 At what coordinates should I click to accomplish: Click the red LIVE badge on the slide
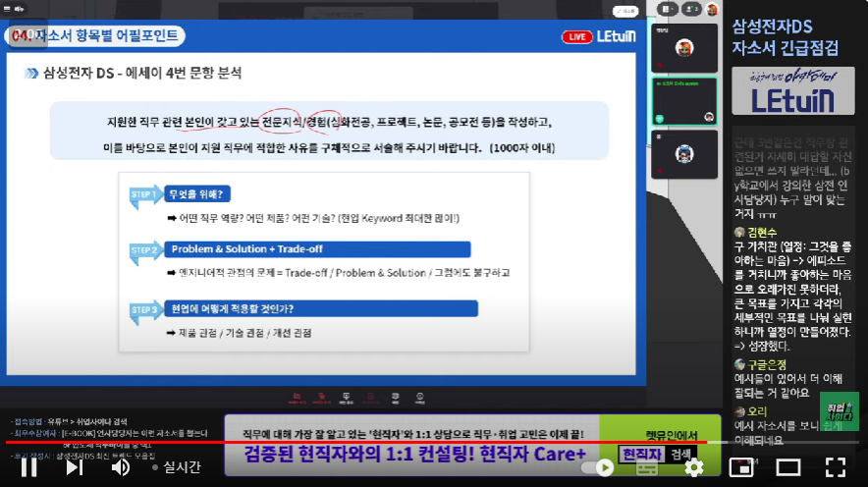point(576,36)
